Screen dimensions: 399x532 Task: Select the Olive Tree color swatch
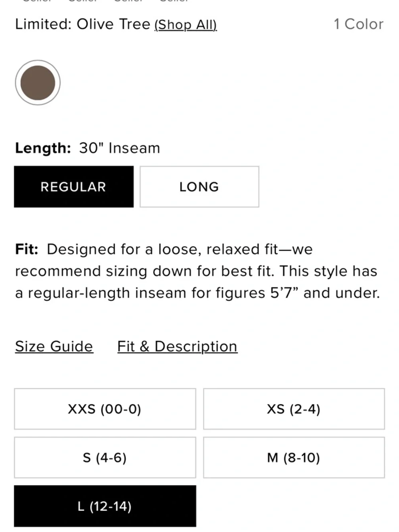coord(38,83)
